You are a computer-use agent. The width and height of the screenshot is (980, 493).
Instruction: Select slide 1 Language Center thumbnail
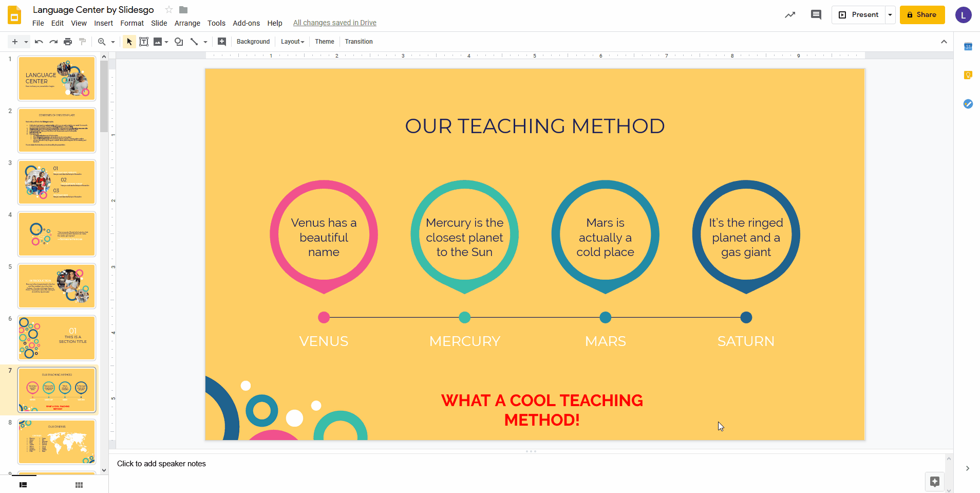tap(57, 78)
